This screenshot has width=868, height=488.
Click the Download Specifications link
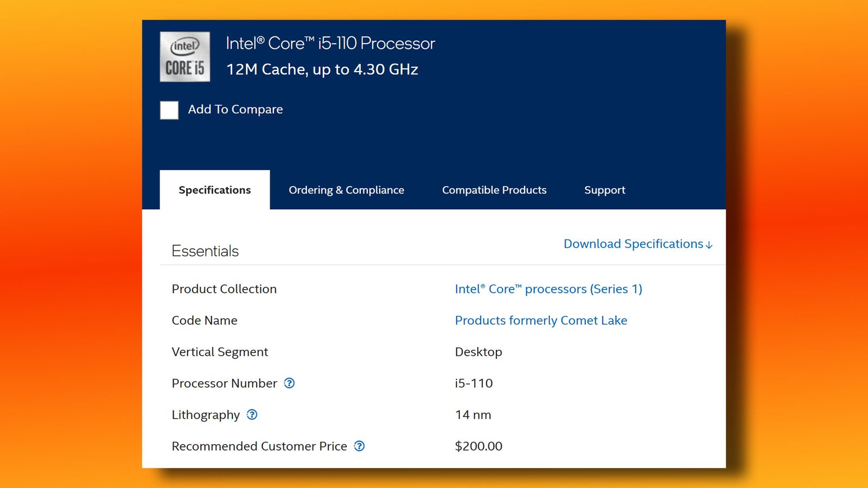coord(638,244)
